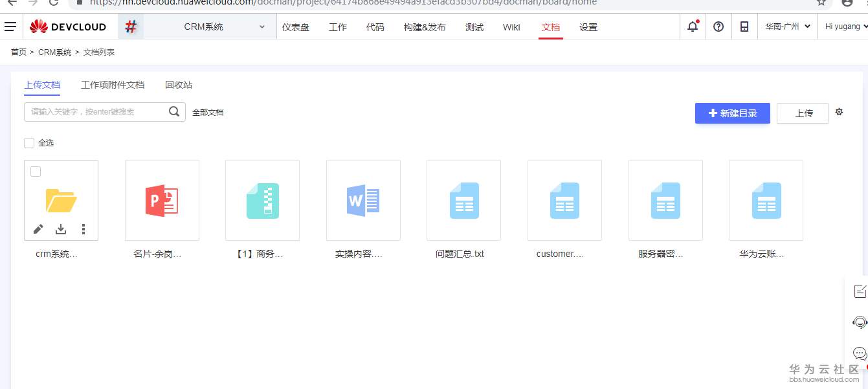
Task: Open the 服务器密 file icon
Action: (665, 200)
